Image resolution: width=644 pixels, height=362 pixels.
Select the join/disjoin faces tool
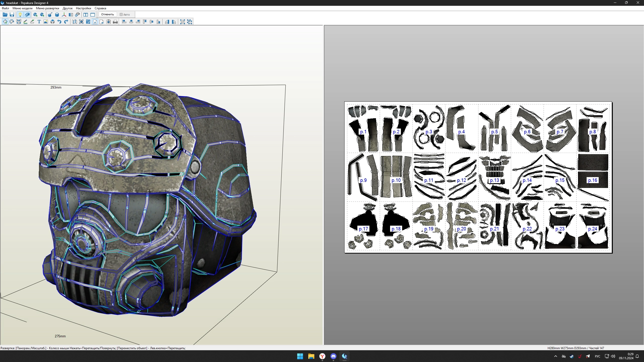click(19, 22)
